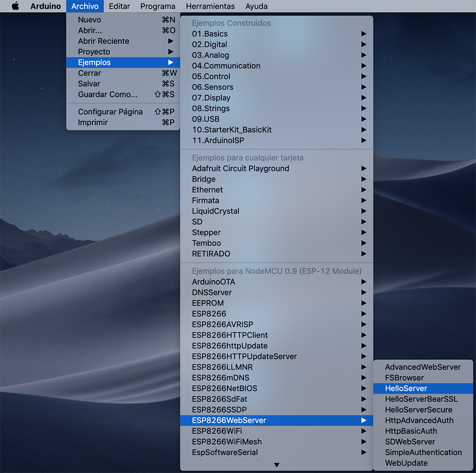This screenshot has height=473, width=476.
Task: Open ESP8266WiFiMesh examples
Action: (x=277, y=442)
